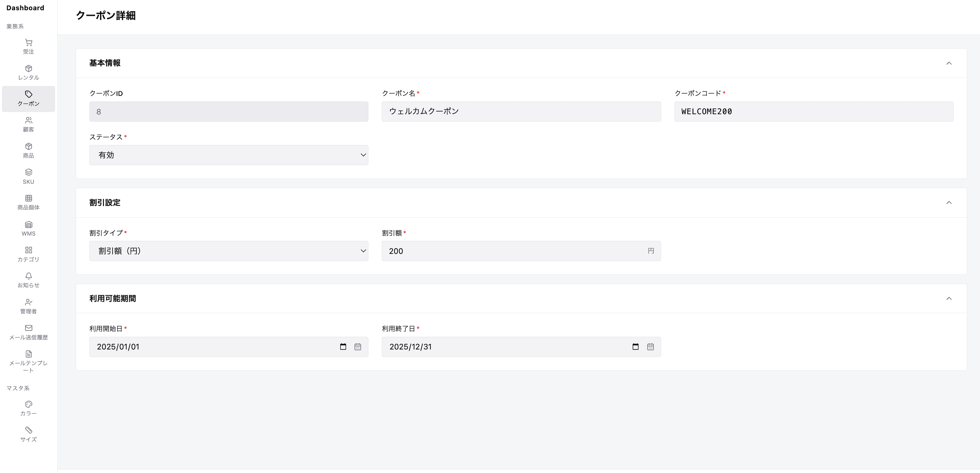
Task: Open the 割引タイプ dropdown
Action: pyautogui.click(x=229, y=251)
